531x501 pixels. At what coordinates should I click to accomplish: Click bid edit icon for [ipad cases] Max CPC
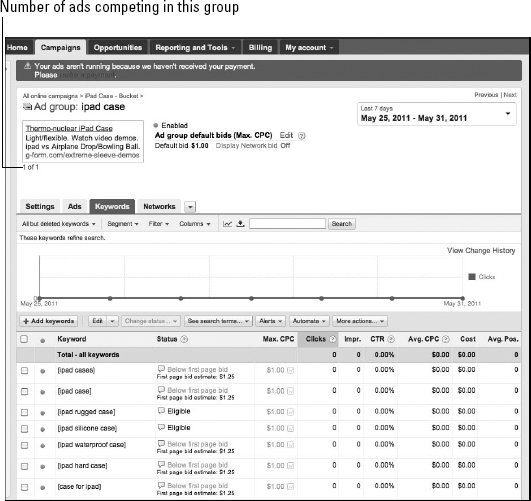[x=290, y=371]
